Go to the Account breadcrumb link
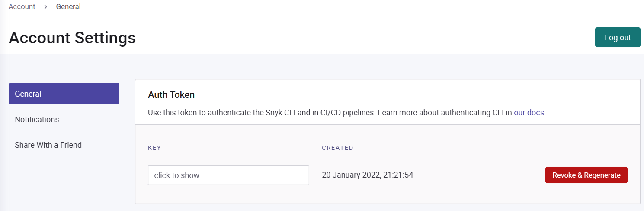Screen dimensions: 644x211 click(x=22, y=7)
